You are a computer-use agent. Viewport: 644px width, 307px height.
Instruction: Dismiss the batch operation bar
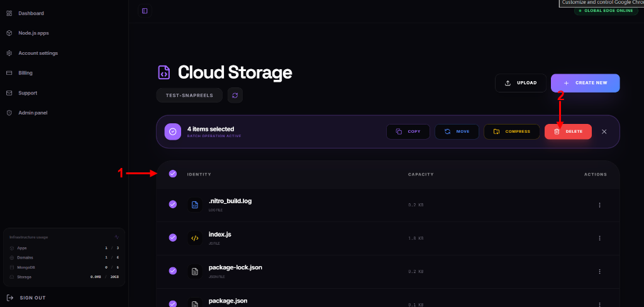[x=604, y=131]
